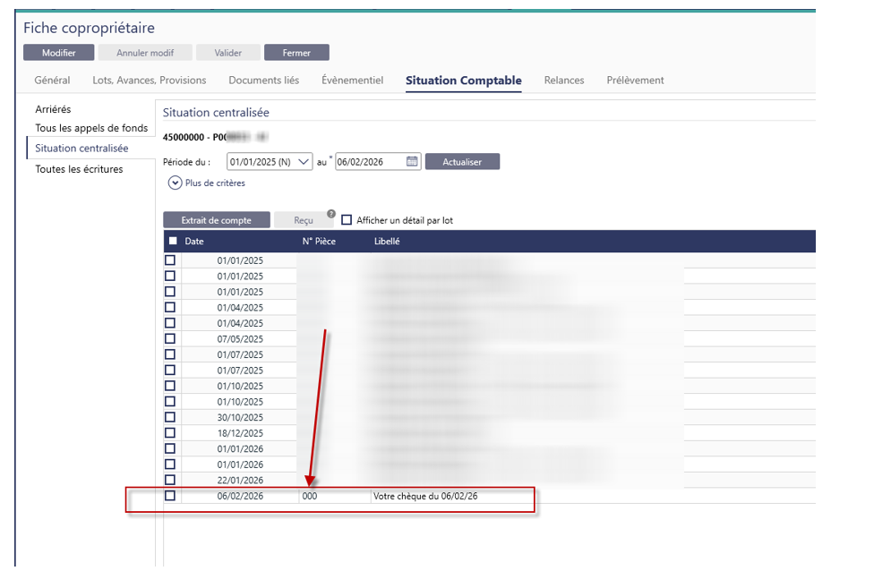Open the calendar picker for end date
Screen dimensions: 891x588
click(x=412, y=162)
